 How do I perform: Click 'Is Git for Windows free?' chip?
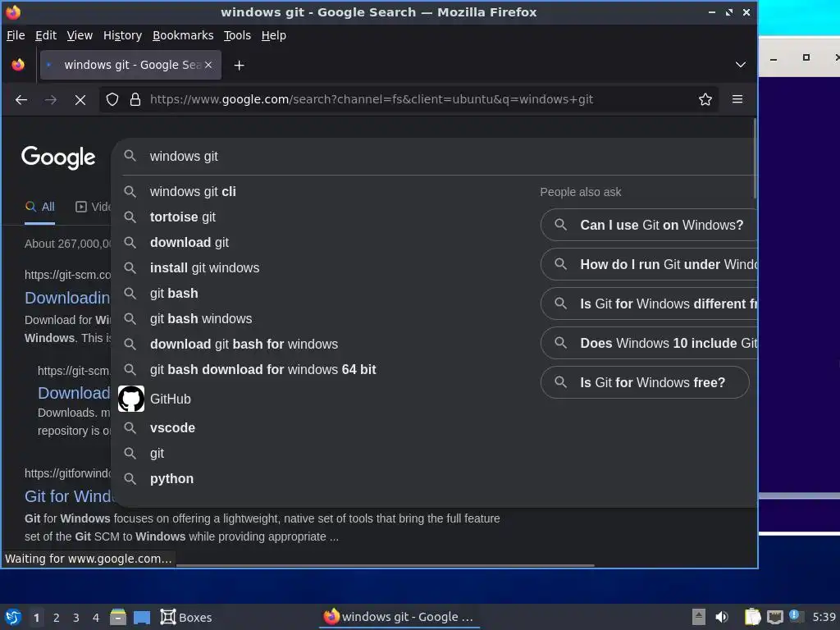pyautogui.click(x=645, y=382)
